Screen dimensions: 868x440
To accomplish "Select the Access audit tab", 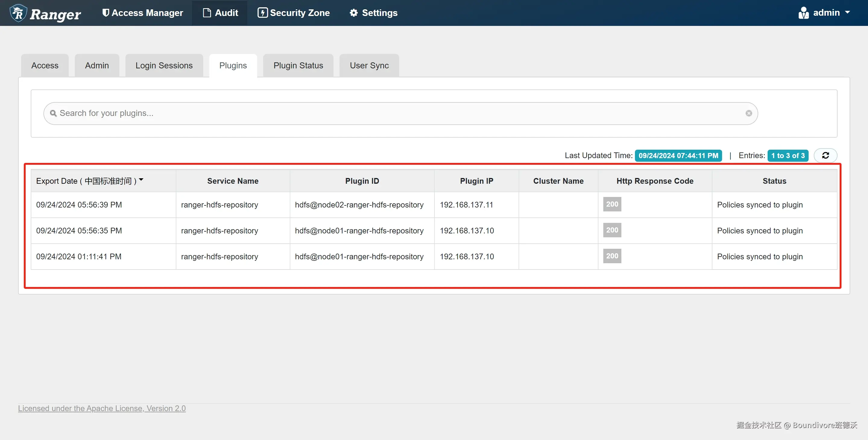I will click(45, 66).
